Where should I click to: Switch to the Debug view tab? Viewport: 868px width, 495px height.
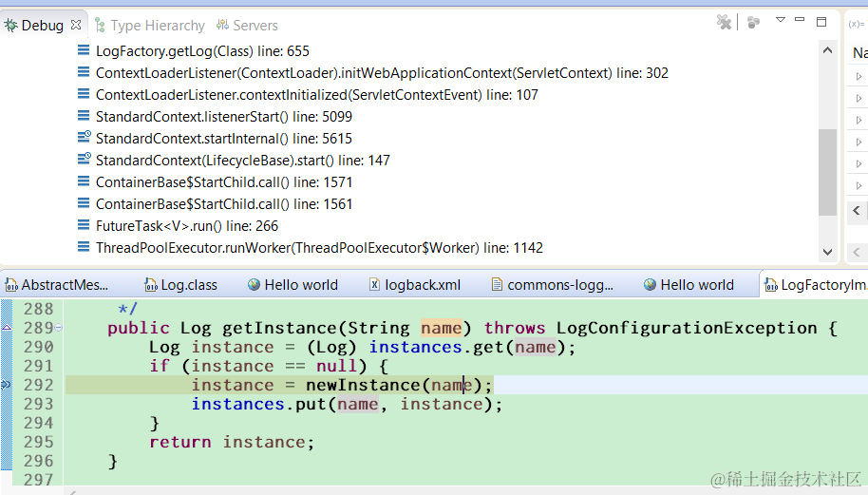(42, 26)
